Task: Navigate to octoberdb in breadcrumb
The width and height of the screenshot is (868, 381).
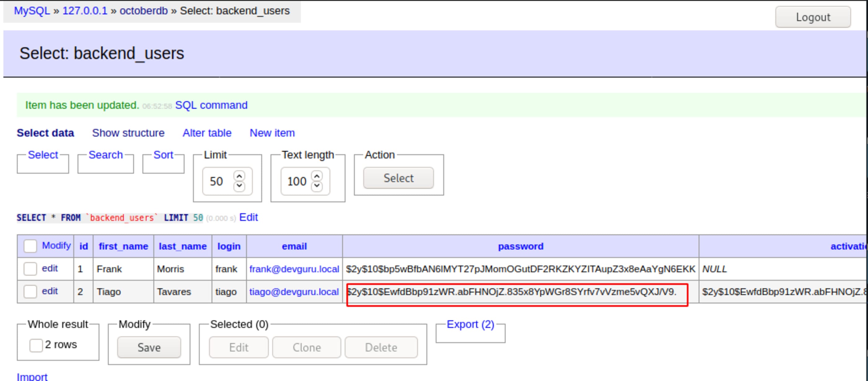Action: (x=144, y=11)
